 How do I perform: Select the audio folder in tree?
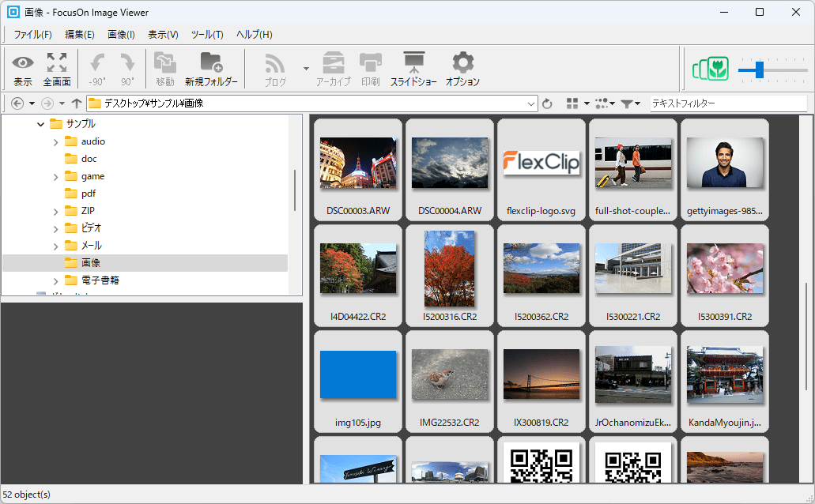[x=85, y=141]
